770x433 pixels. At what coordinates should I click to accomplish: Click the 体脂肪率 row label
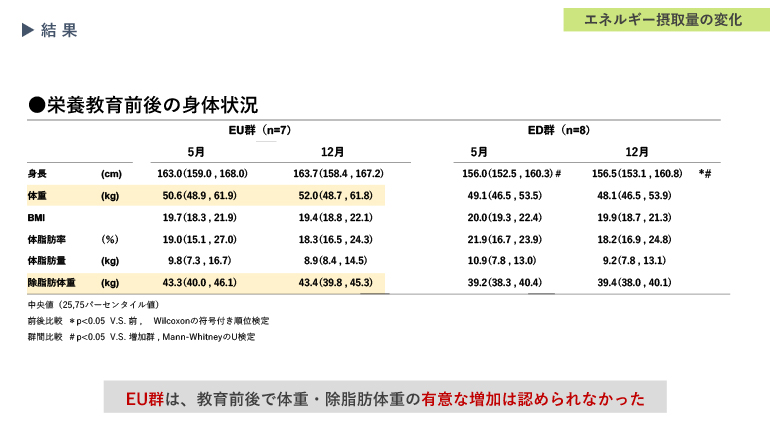pos(44,240)
